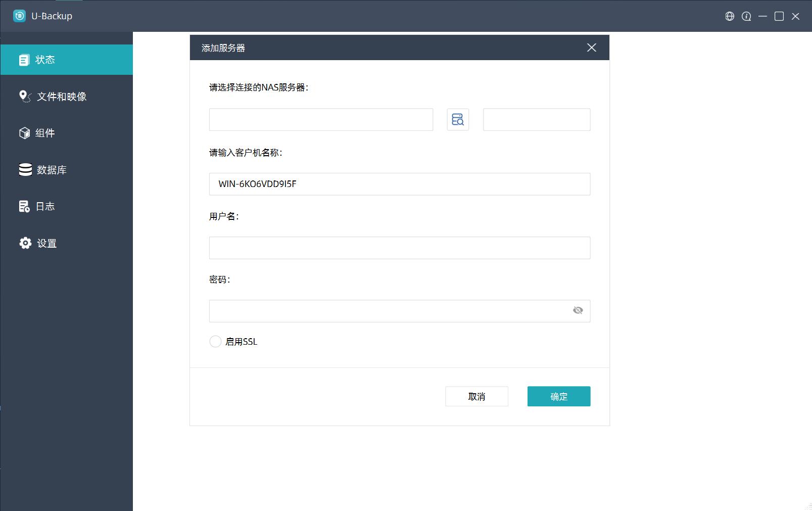Click the 用户名 username field

tap(399, 248)
